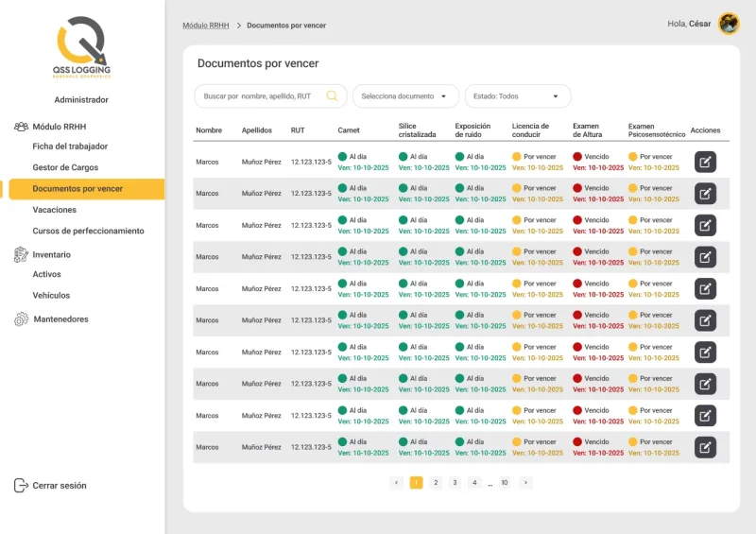Click the edit icon in the ninth table row
The height and width of the screenshot is (534, 756).
pyautogui.click(x=705, y=415)
